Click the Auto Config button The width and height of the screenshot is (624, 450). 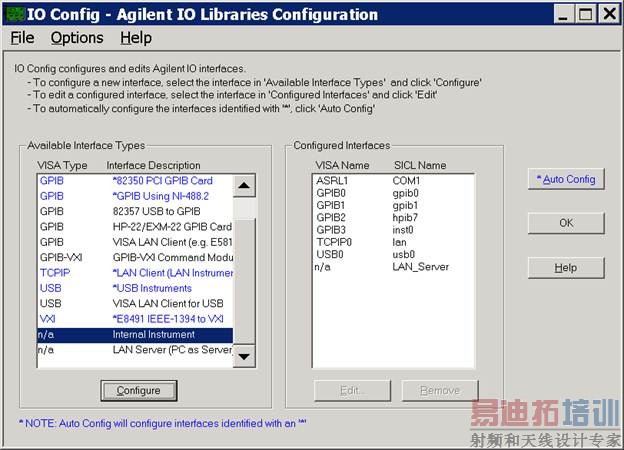566,179
